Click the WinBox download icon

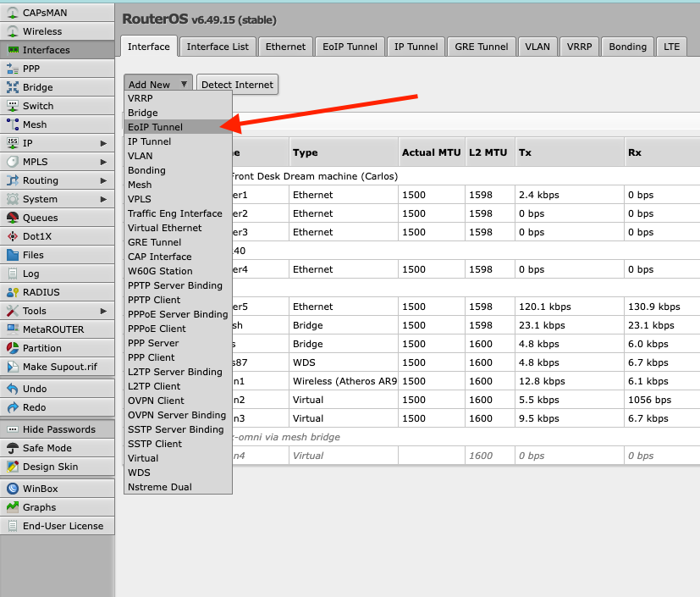coord(13,489)
